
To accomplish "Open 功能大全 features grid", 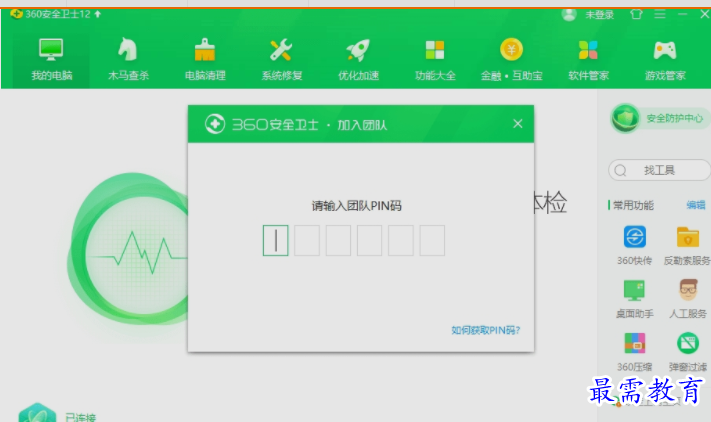I will (x=435, y=60).
